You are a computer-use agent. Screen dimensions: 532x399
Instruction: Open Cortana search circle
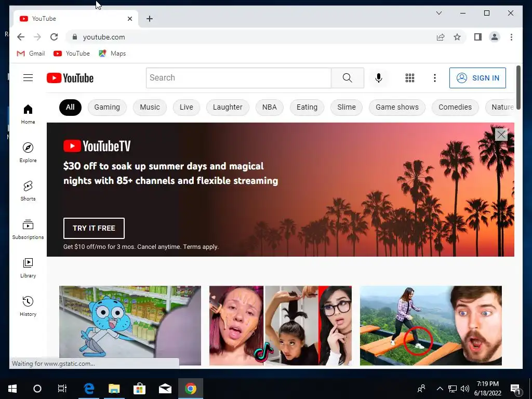[x=37, y=389]
